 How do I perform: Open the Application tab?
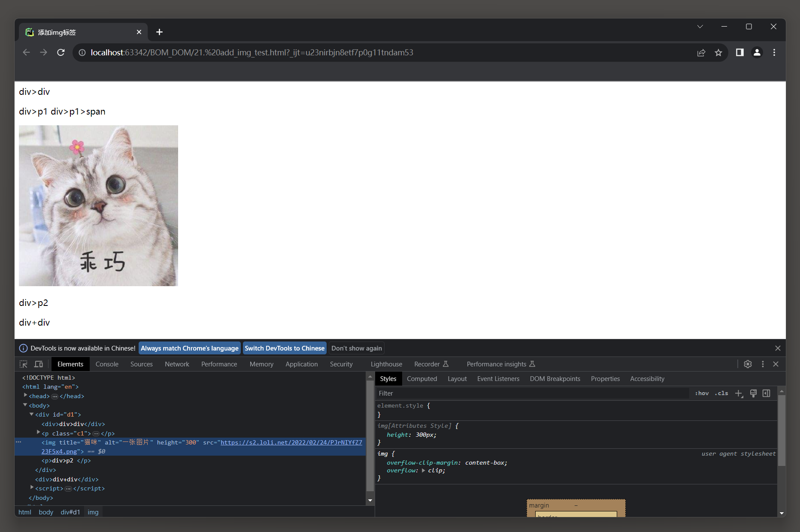(302, 364)
